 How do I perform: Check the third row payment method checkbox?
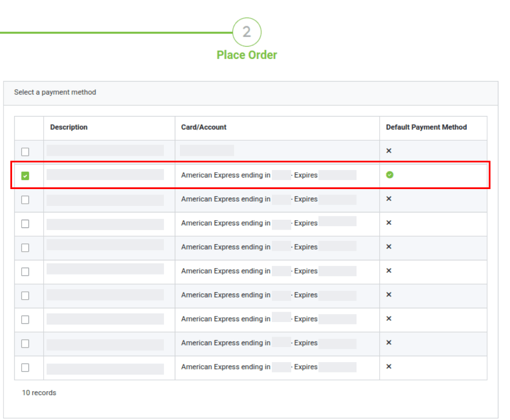pyautogui.click(x=25, y=200)
